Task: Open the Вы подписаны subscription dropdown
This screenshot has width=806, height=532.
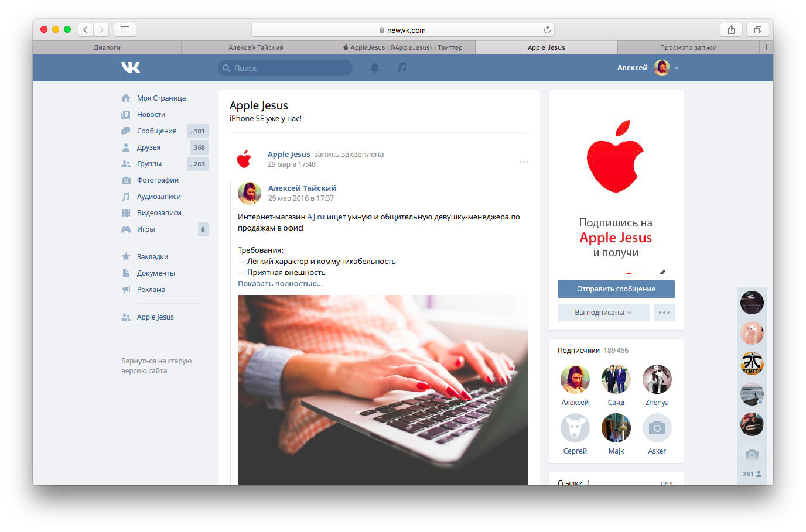Action: click(x=603, y=313)
